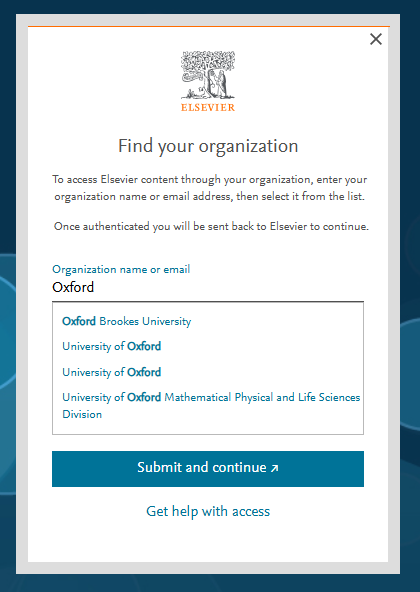
Task: Choose the first University of Oxford suggestion
Action: [112, 347]
